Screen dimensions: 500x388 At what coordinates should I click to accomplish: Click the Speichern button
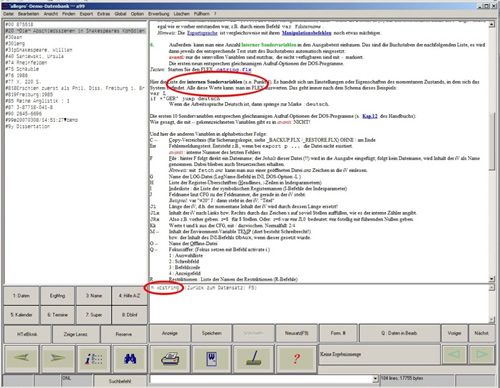212,333
